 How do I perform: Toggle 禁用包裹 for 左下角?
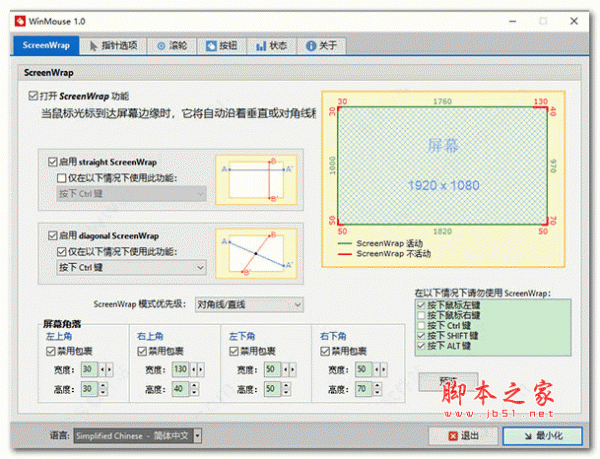click(234, 351)
